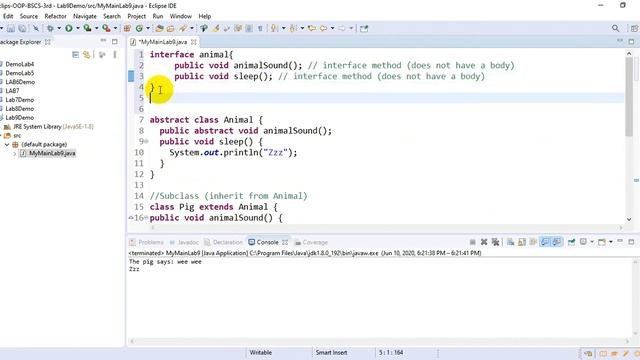The image size is (640, 360).
Task: Open New Java Class dropdown arrow
Action: point(148,28)
